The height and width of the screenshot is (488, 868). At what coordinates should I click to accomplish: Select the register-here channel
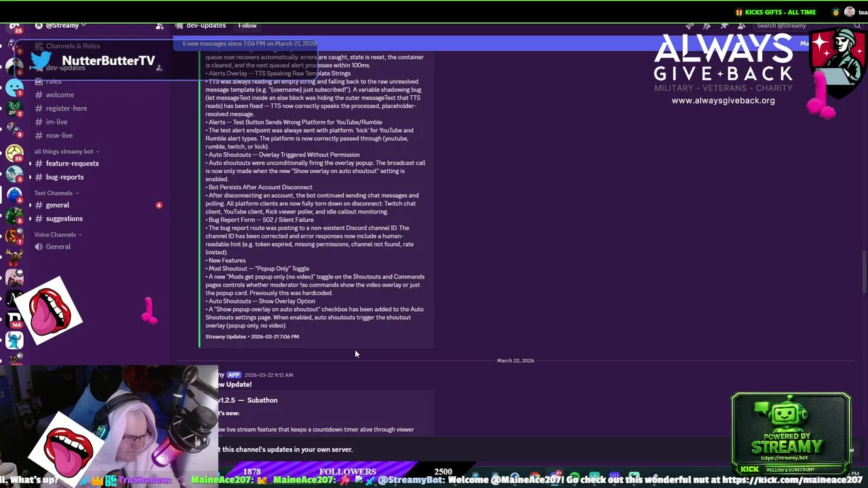tap(66, 108)
